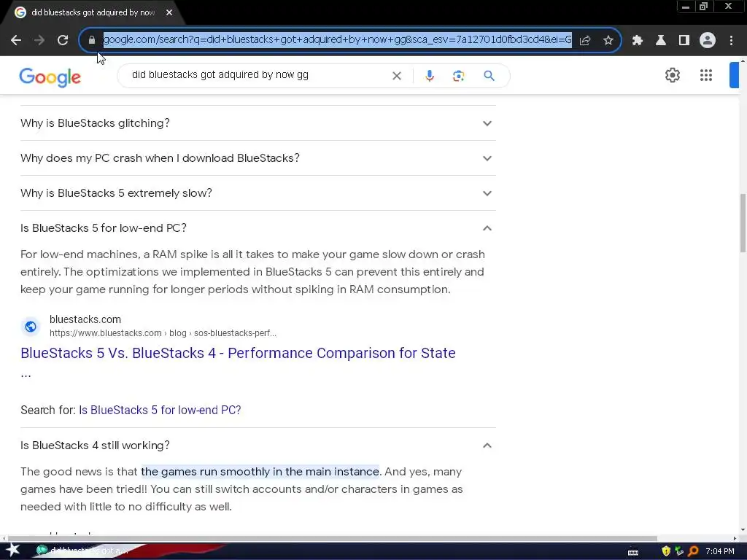Click the vertical page scrollbar thumb
This screenshot has height=560, width=747.
pos(743,223)
